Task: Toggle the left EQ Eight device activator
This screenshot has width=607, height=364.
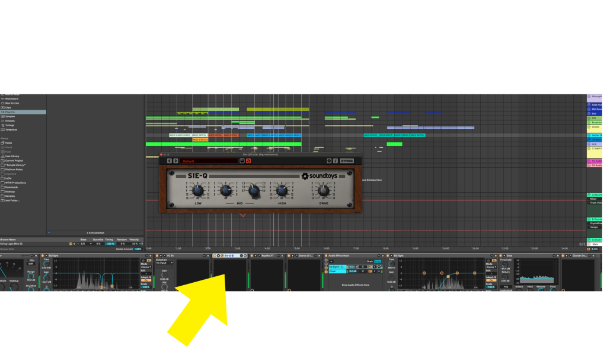Action: point(43,256)
